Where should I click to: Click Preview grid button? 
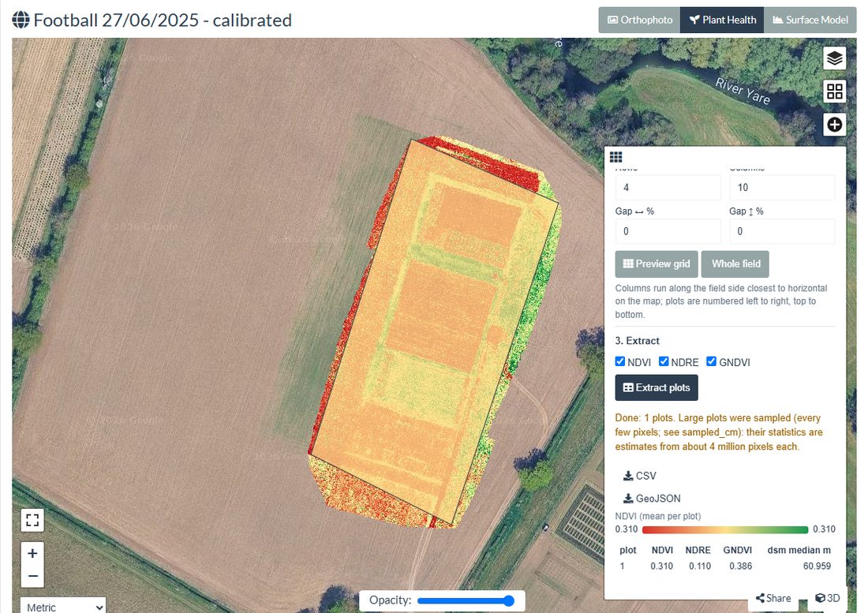tap(657, 264)
